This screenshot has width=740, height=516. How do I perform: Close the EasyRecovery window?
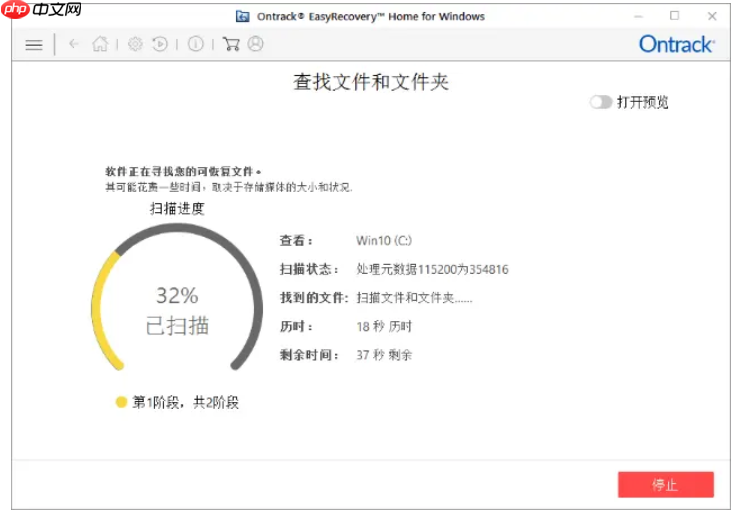pyautogui.click(x=712, y=16)
